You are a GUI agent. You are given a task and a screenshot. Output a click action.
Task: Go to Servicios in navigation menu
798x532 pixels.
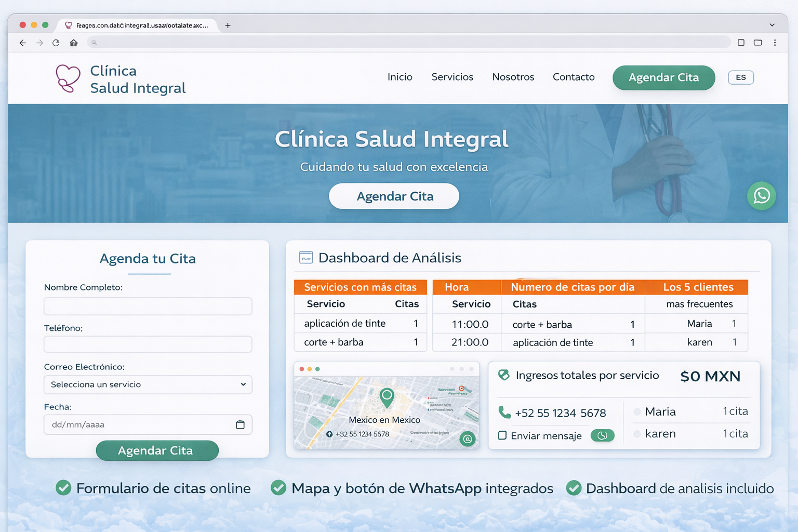[452, 77]
